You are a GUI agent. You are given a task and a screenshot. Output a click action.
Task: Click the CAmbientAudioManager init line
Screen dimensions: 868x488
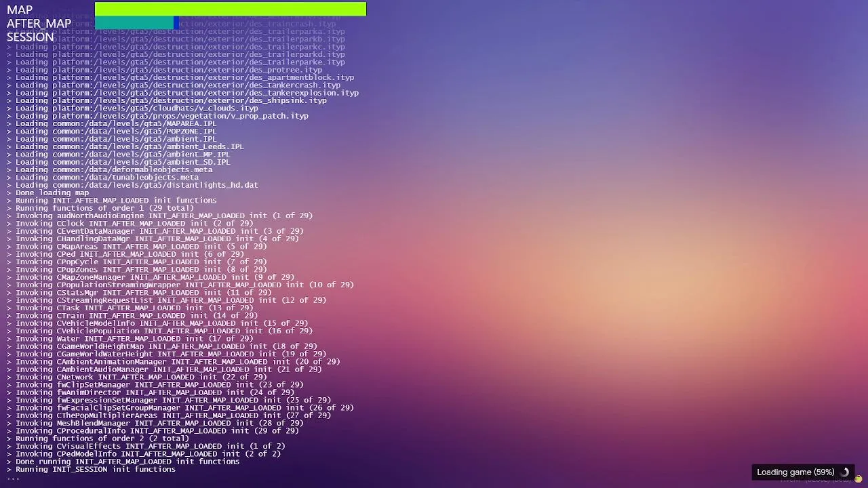click(164, 369)
